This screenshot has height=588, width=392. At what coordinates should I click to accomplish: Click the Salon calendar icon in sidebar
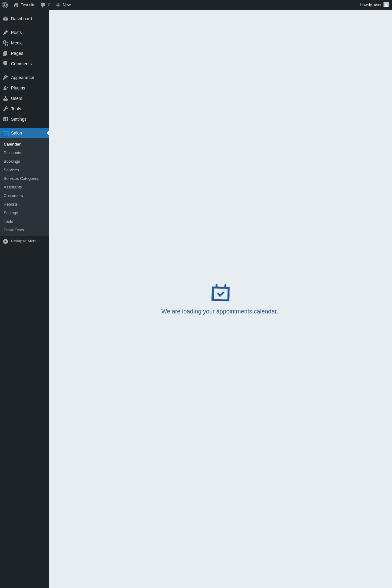point(6,133)
